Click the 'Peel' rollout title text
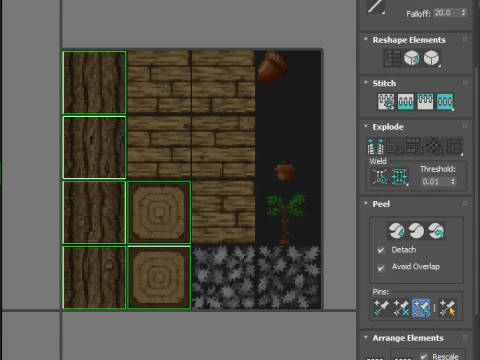The image size is (480, 360). (381, 204)
